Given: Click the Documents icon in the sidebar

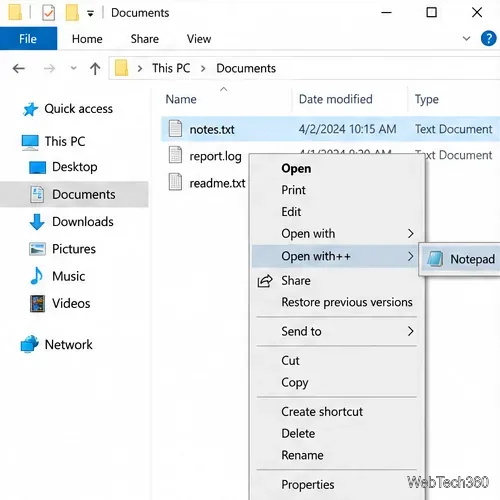Looking at the screenshot, I should pyautogui.click(x=37, y=194).
